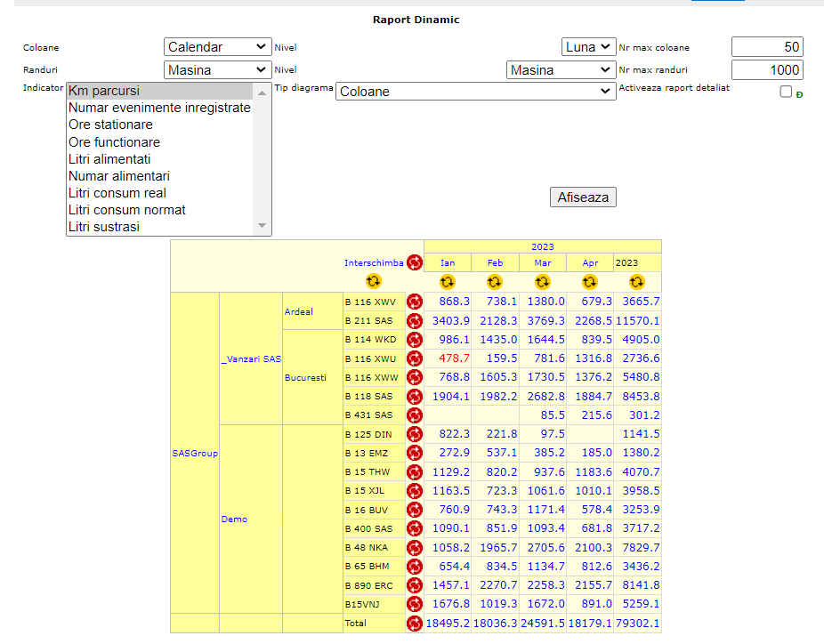The image size is (824, 644).
Task: Click the yellow sort icon under Ian
Action: coord(448,282)
